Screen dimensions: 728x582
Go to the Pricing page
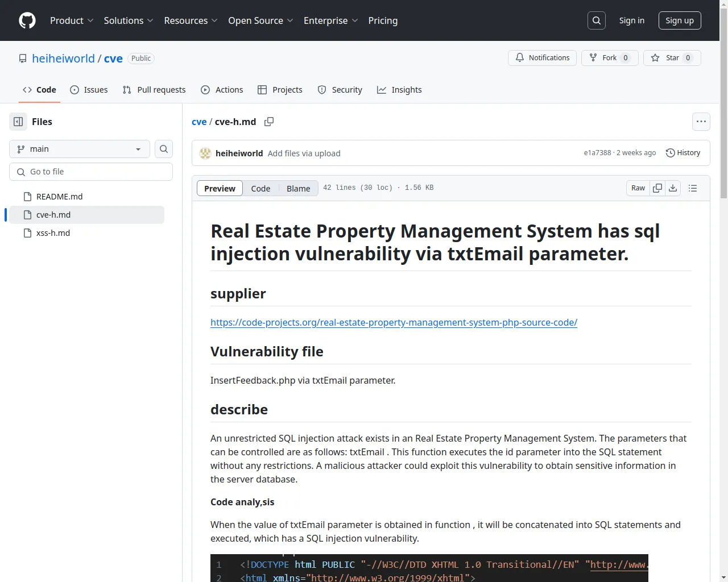pos(383,20)
